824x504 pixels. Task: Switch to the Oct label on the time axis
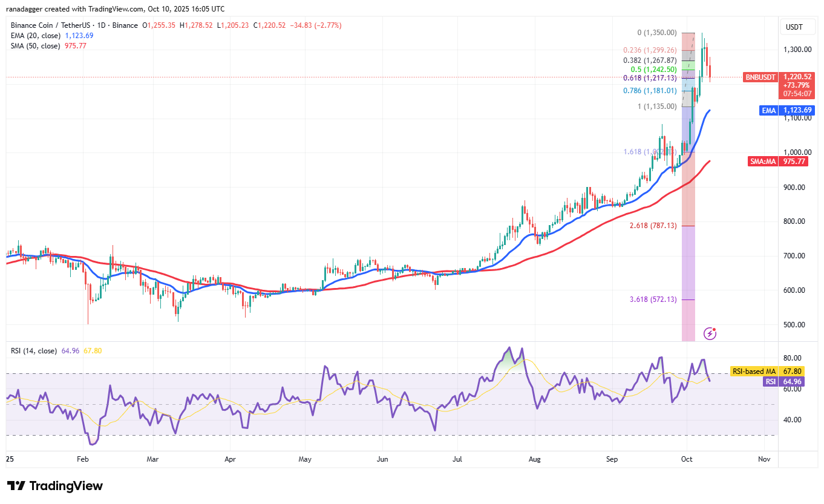(687, 459)
